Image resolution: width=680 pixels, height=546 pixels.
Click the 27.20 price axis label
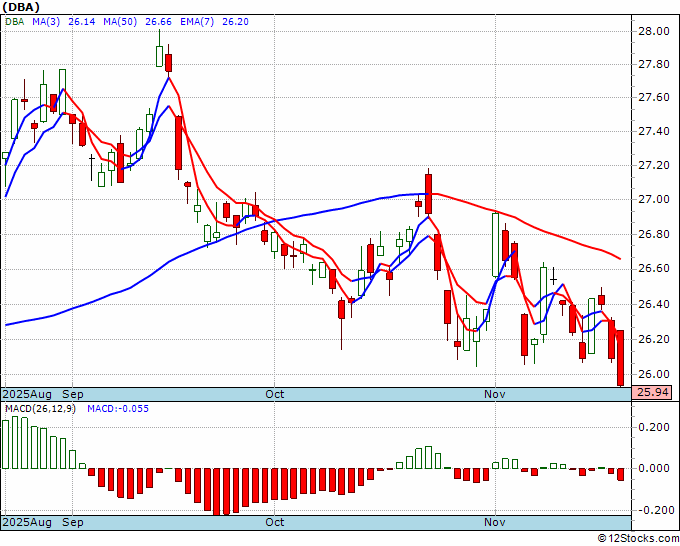[x=653, y=165]
